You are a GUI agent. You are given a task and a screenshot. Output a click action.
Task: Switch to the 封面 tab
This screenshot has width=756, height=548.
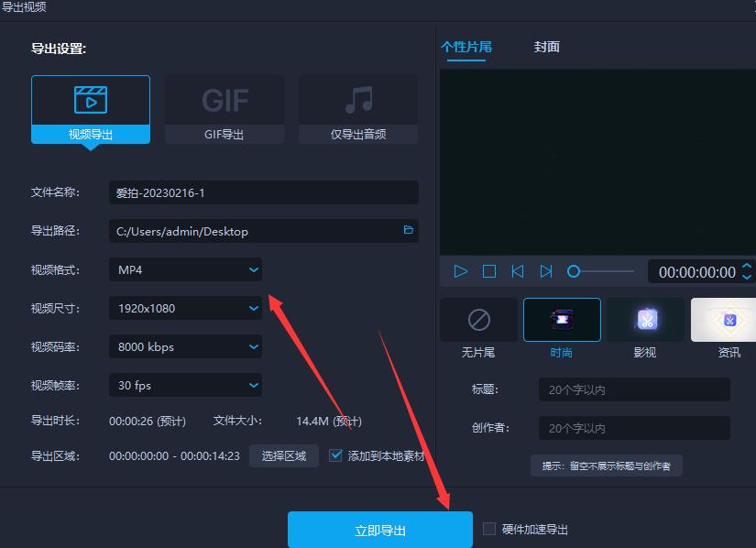(x=547, y=47)
